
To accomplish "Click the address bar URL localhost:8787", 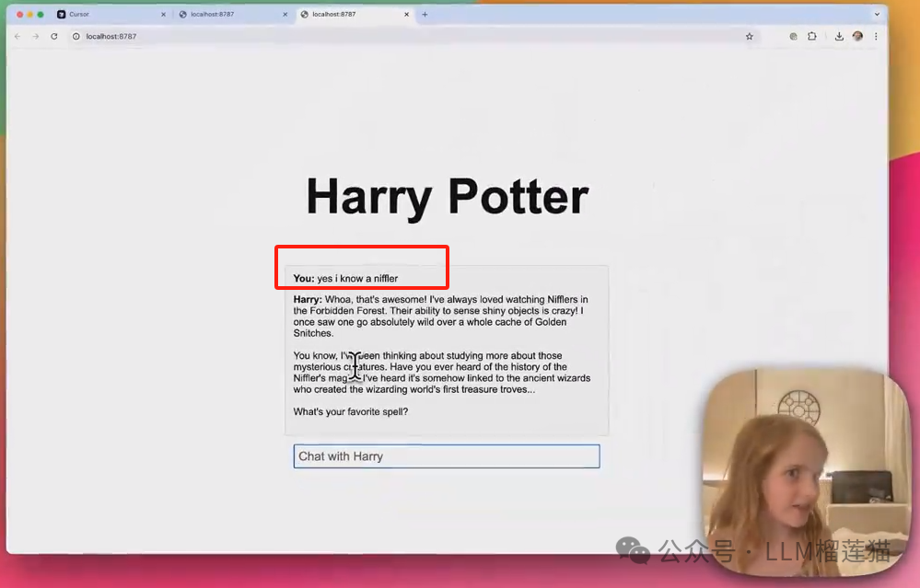I will tap(111, 37).
